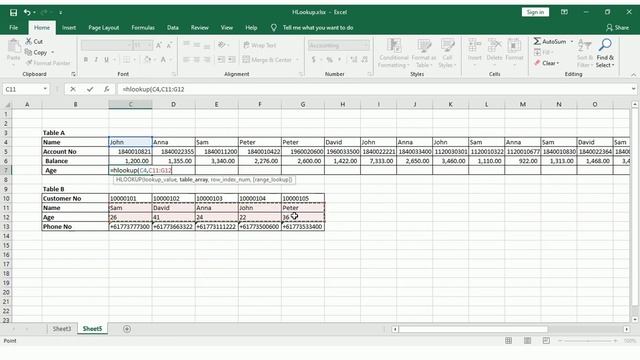Click the Sign in button

pyautogui.click(x=535, y=12)
